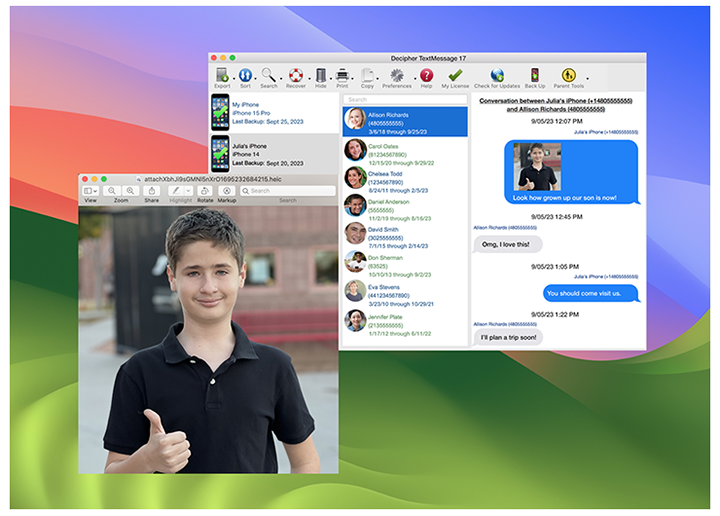
Task: Open Jennifer Plate contact conversation
Action: [x=405, y=325]
